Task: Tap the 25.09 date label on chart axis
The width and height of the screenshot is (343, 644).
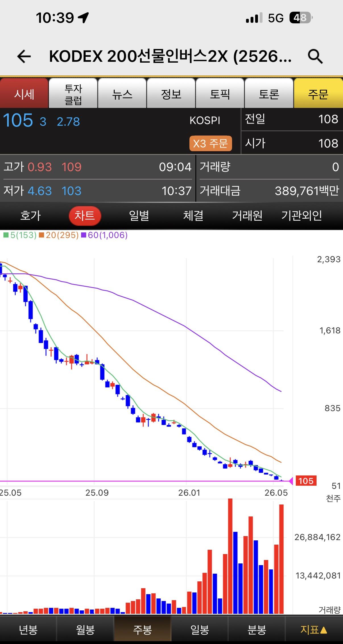Action: point(97,493)
